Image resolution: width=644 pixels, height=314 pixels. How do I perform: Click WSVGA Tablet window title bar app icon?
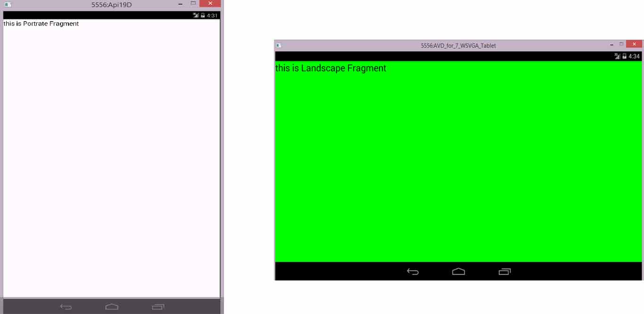tap(279, 45)
